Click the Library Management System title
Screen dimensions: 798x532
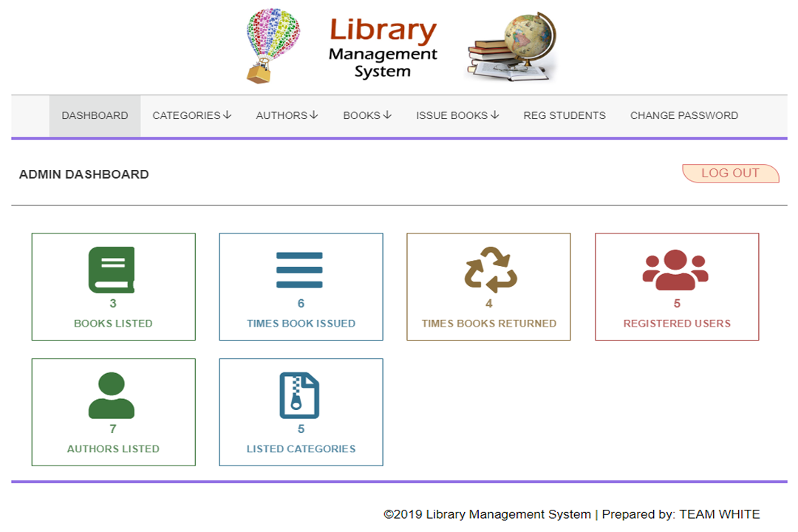point(383,48)
